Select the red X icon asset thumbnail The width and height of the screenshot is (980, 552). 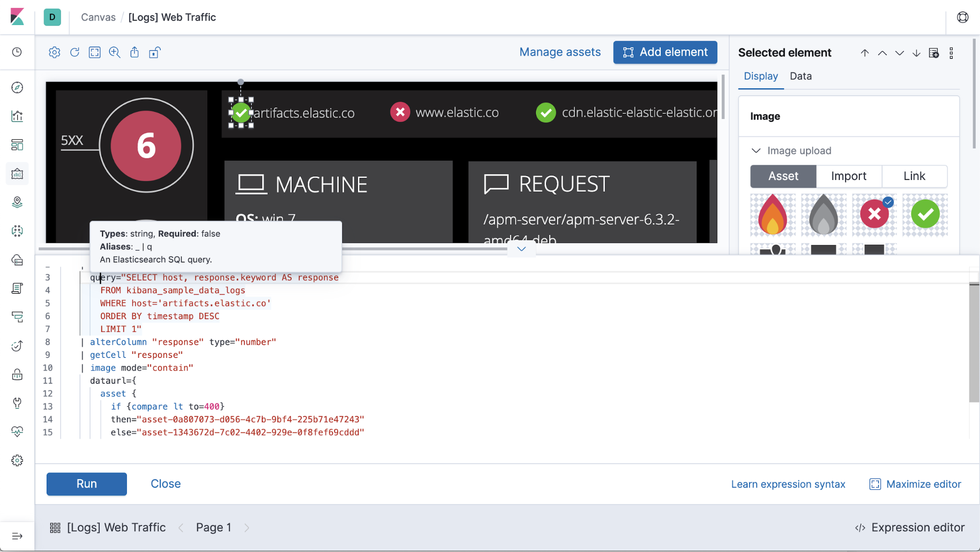(873, 214)
